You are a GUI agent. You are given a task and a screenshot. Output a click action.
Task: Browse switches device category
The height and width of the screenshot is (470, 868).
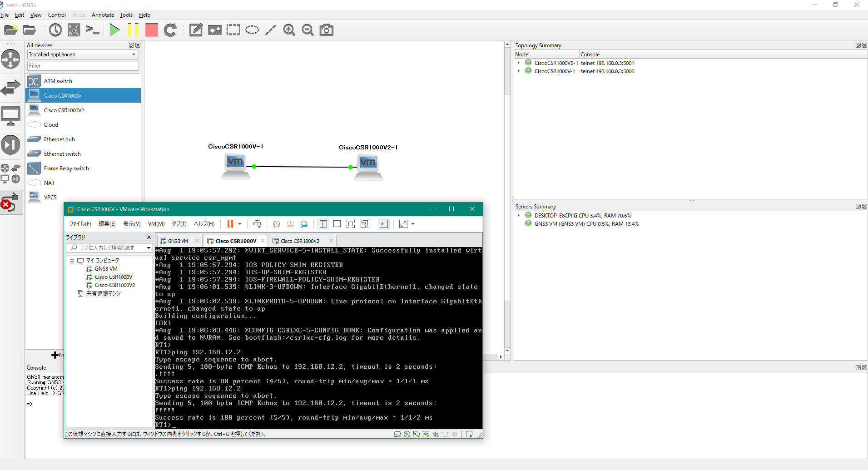[10, 87]
